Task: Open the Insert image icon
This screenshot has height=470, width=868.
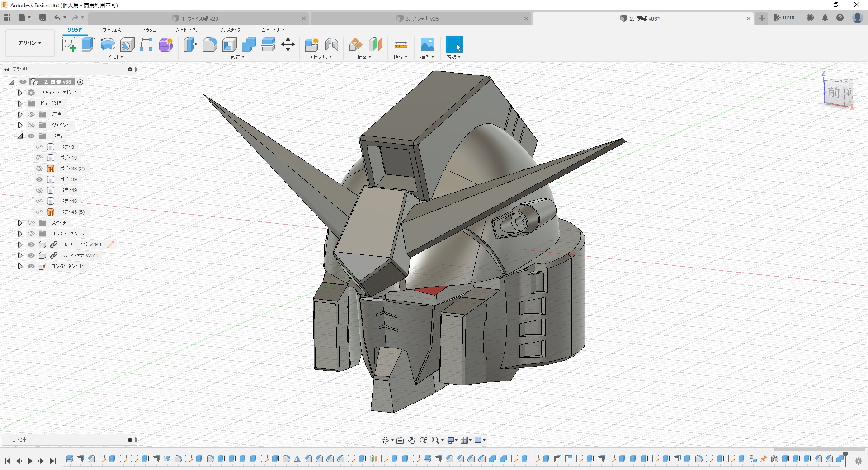Action: click(427, 44)
